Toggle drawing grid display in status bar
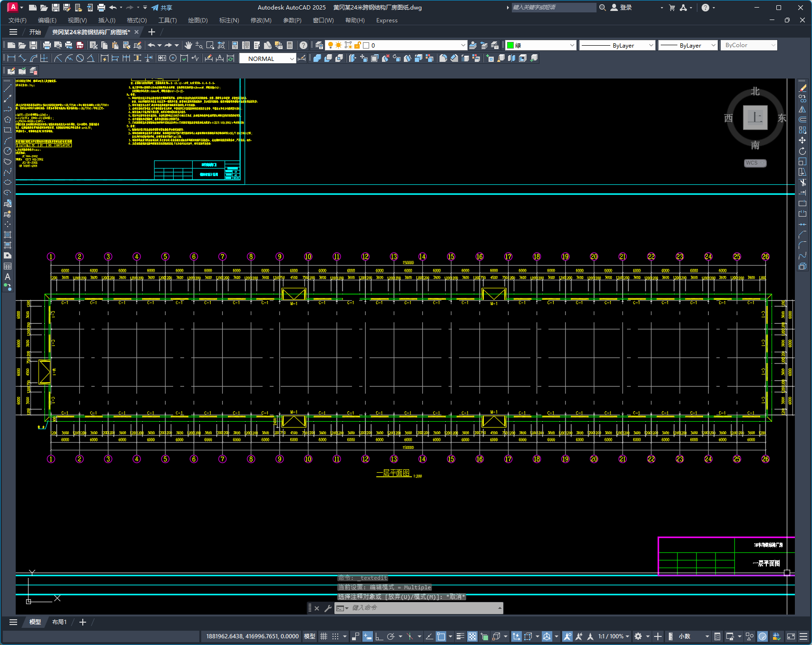This screenshot has width=812, height=645. (323, 636)
